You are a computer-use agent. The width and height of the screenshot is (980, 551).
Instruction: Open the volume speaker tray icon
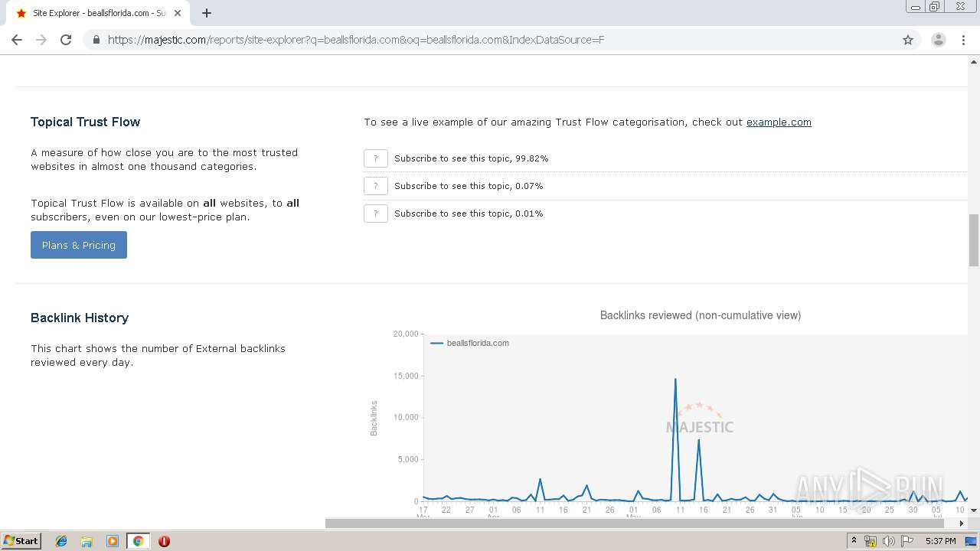pyautogui.click(x=888, y=541)
